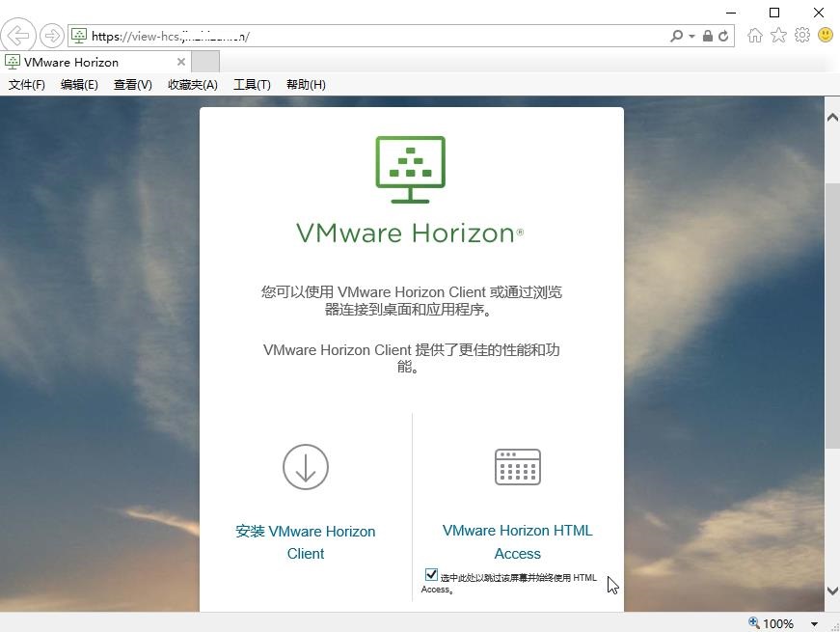This screenshot has height=632, width=840.
Task: Click the keyboard icon above HTML Access
Action: click(517, 467)
